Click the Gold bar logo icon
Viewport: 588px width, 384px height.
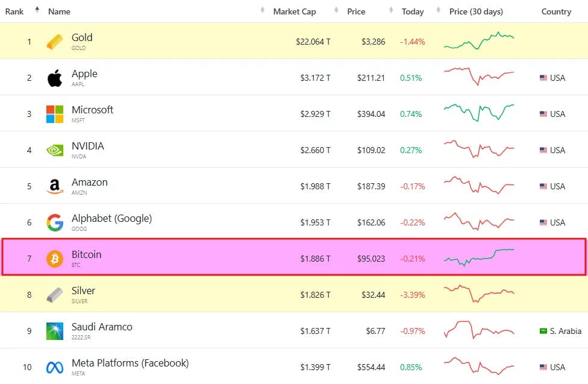(55, 42)
